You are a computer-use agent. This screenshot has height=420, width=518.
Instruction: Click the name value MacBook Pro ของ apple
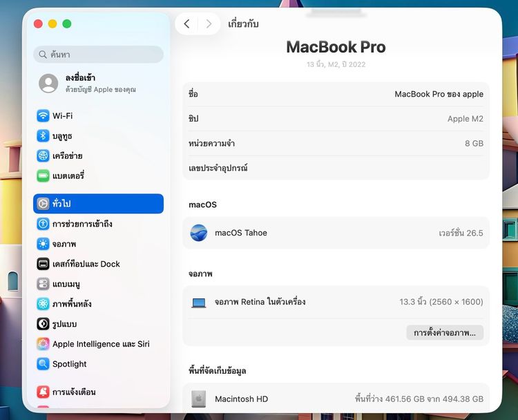[x=439, y=94]
